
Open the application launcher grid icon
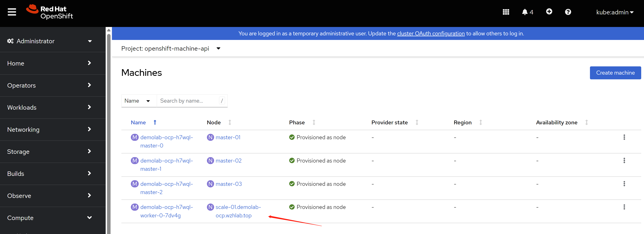point(506,12)
